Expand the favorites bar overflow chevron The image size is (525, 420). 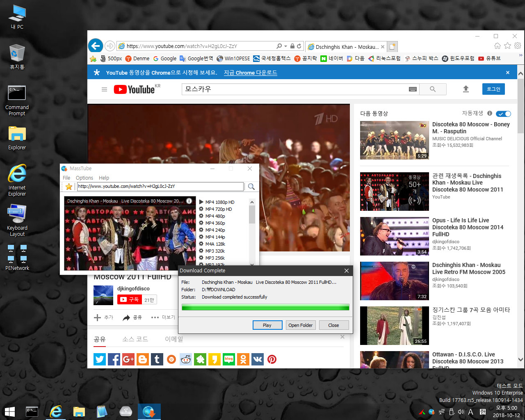click(x=521, y=55)
